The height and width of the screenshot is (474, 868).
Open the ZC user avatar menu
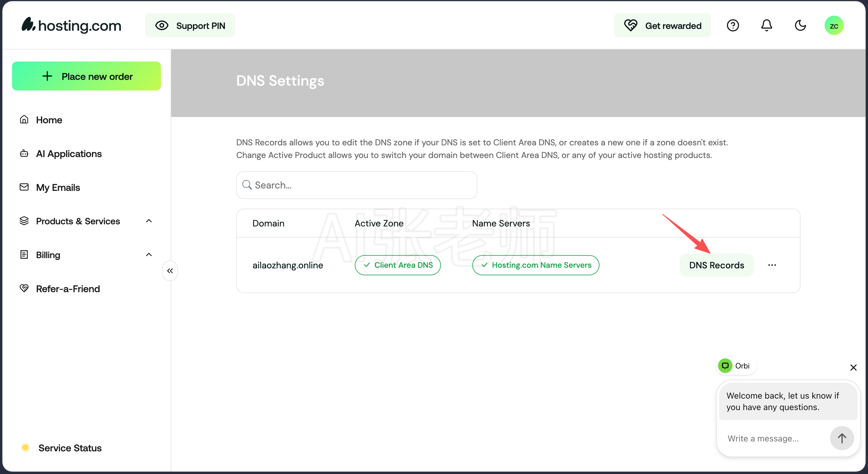(x=834, y=26)
